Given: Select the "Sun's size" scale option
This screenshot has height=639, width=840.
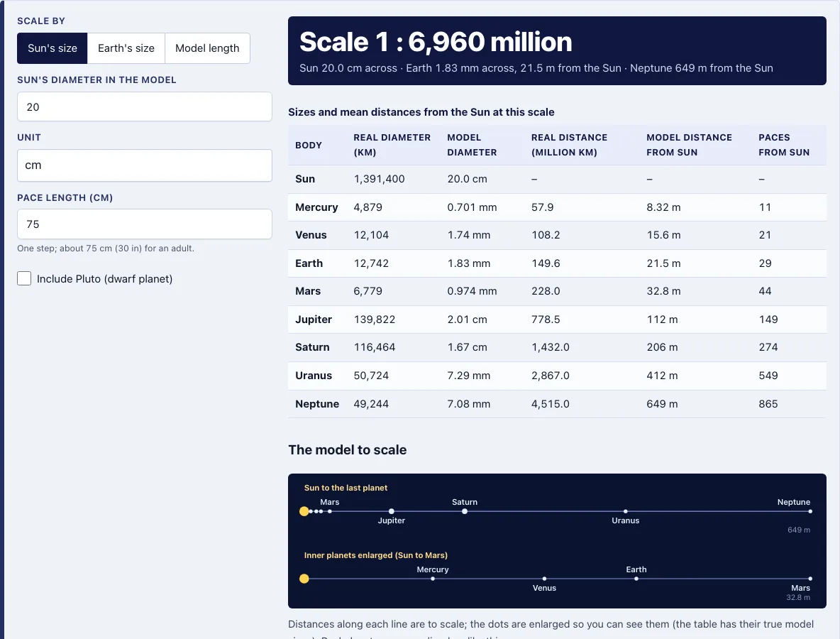Looking at the screenshot, I should (52, 48).
